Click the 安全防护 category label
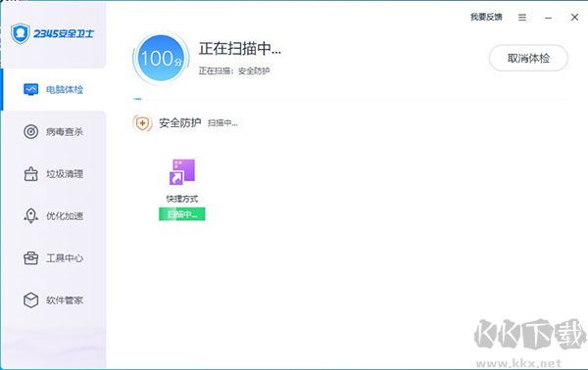Viewport: 588px width, 370px height. pos(180,122)
